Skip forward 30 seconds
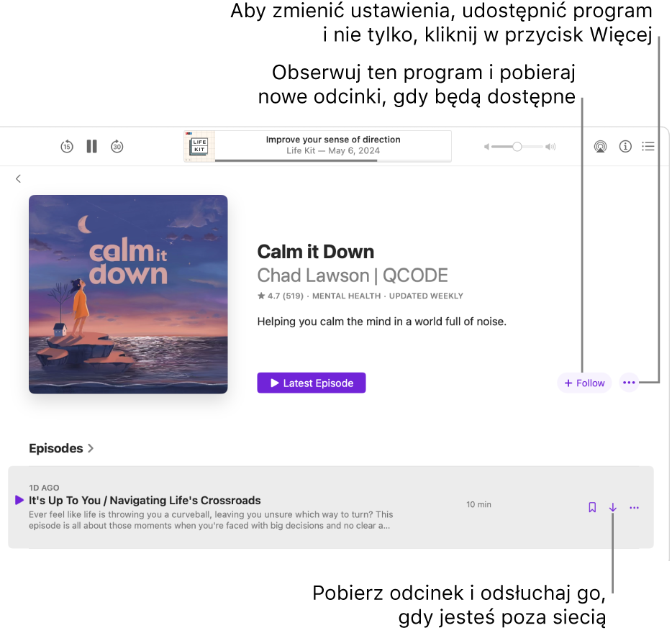Image resolution: width=672 pixels, height=633 pixels. click(x=117, y=147)
